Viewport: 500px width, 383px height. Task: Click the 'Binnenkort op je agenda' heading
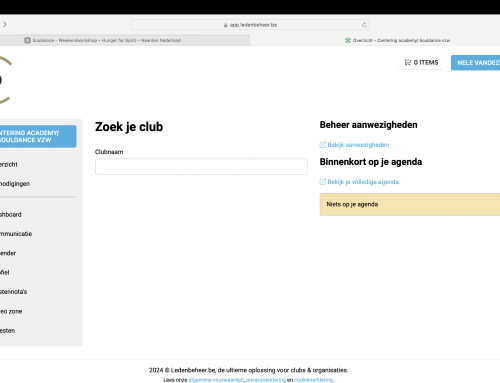[371, 162]
